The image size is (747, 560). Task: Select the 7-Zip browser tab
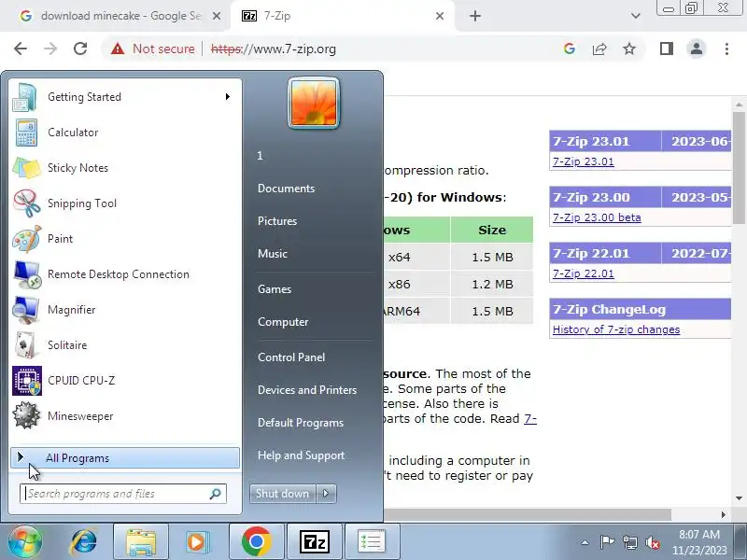[x=341, y=16]
